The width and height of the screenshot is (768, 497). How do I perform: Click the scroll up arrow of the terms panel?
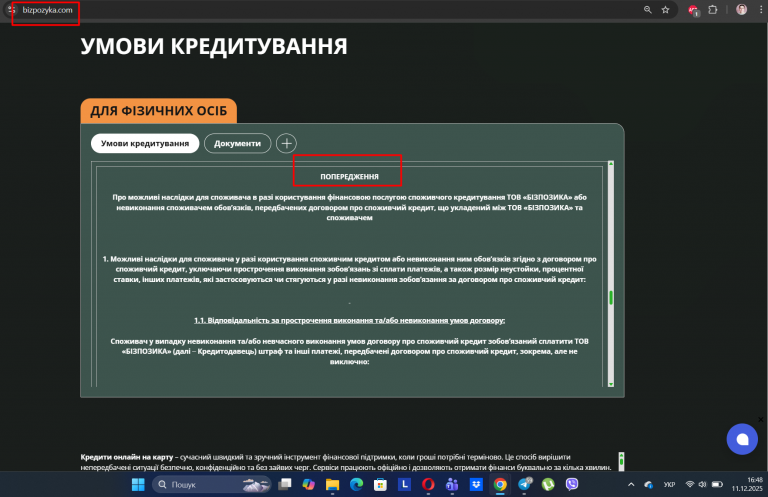tap(611, 164)
